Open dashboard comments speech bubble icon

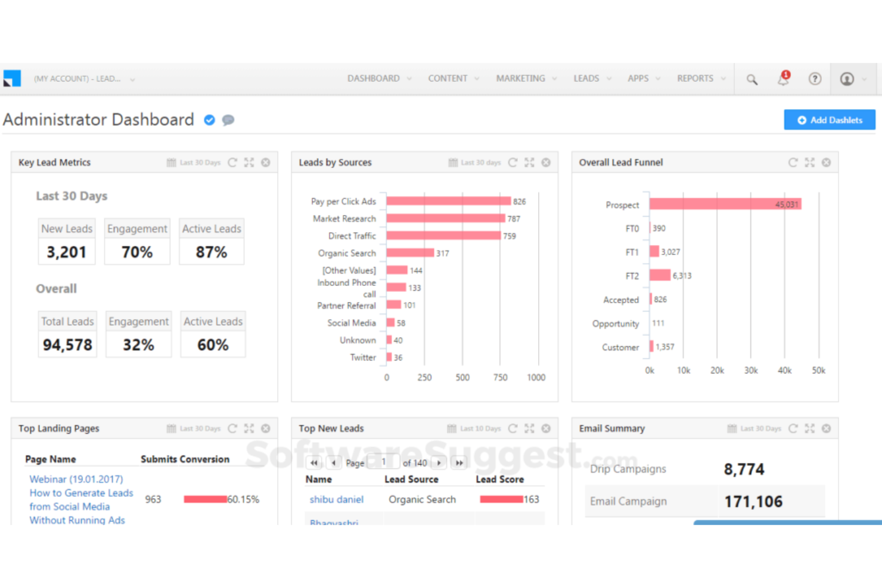click(228, 120)
